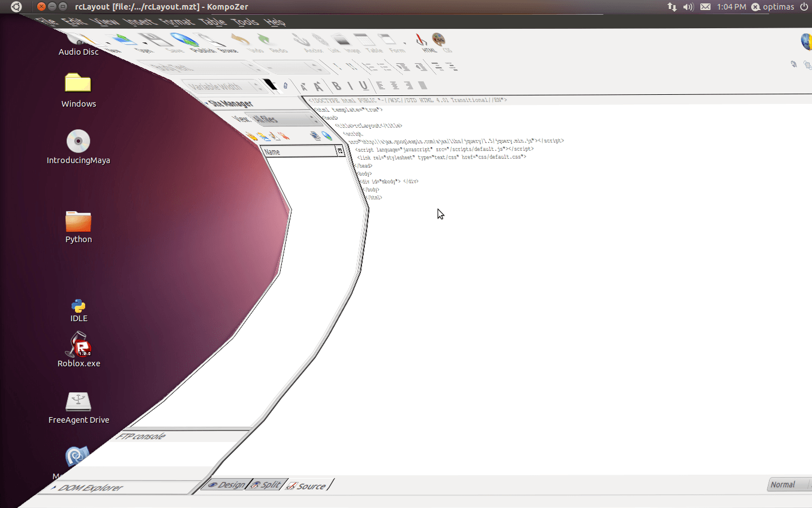The width and height of the screenshot is (812, 508).
Task: Click the Redo arrow icon
Action: coord(264,40)
